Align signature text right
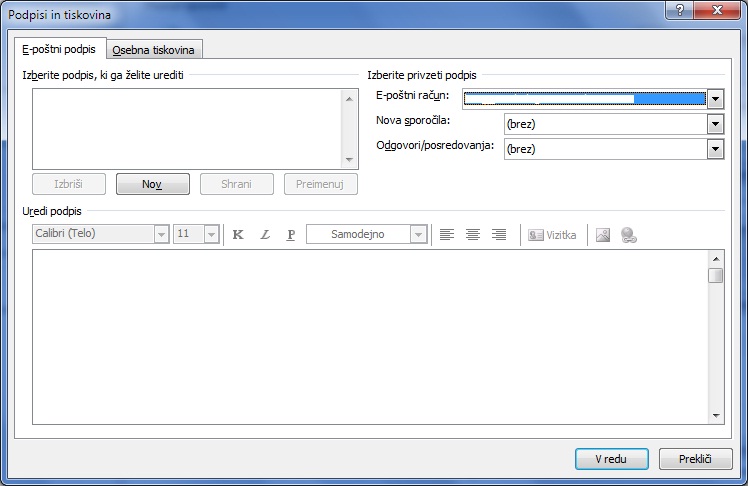748x486 pixels. [499, 235]
